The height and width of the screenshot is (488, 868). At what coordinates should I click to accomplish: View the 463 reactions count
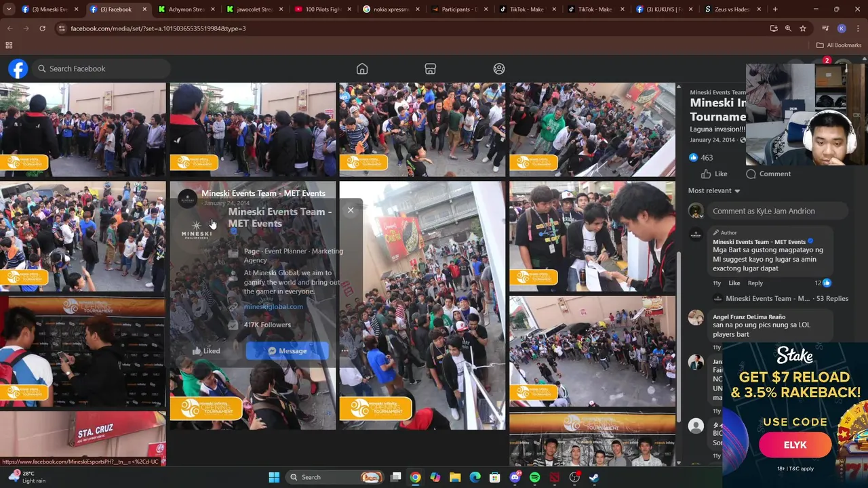707,158
